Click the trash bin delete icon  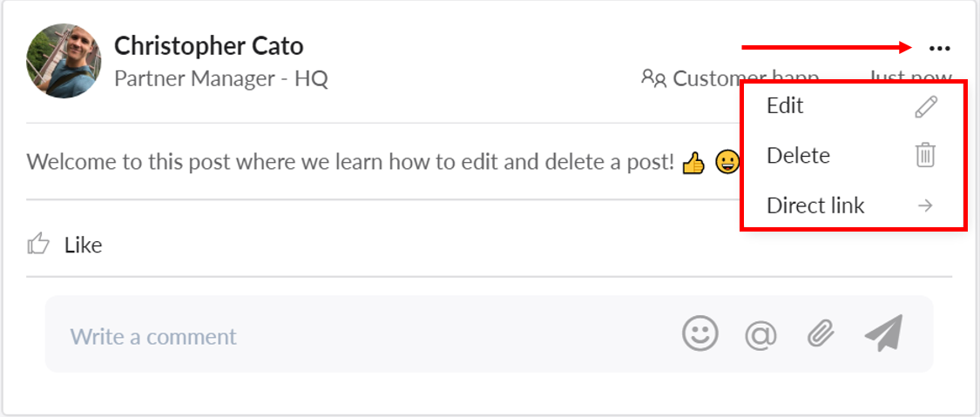pos(925,155)
